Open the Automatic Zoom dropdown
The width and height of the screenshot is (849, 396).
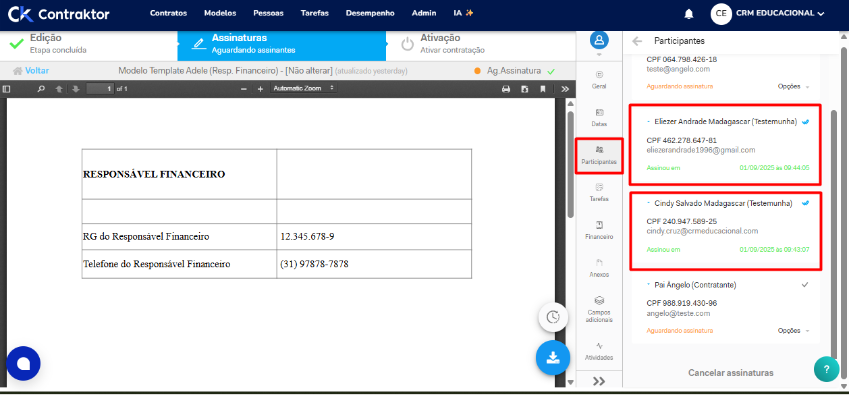(x=303, y=88)
